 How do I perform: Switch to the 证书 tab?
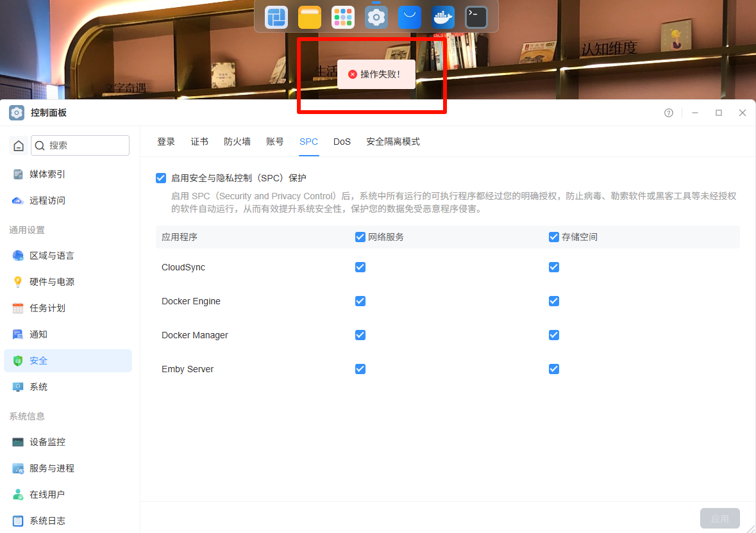[199, 142]
